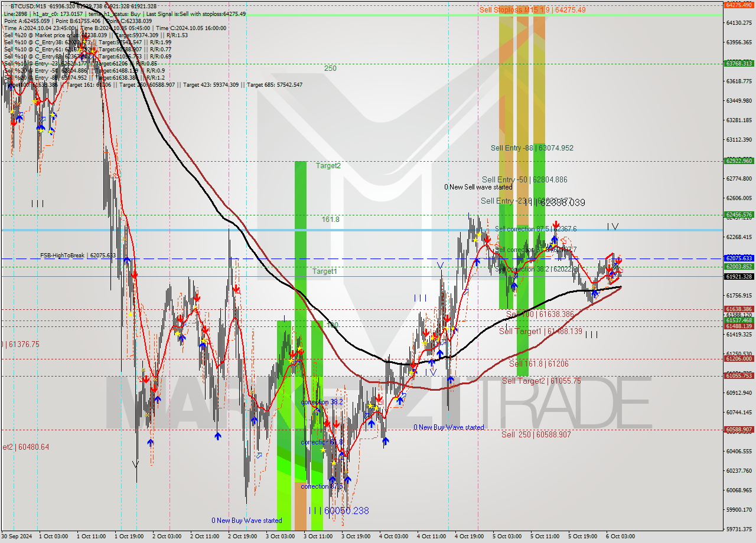Click the '4 Oct 03:00' time axis label
Image resolution: width=756 pixels, height=543 pixels.
[393, 537]
